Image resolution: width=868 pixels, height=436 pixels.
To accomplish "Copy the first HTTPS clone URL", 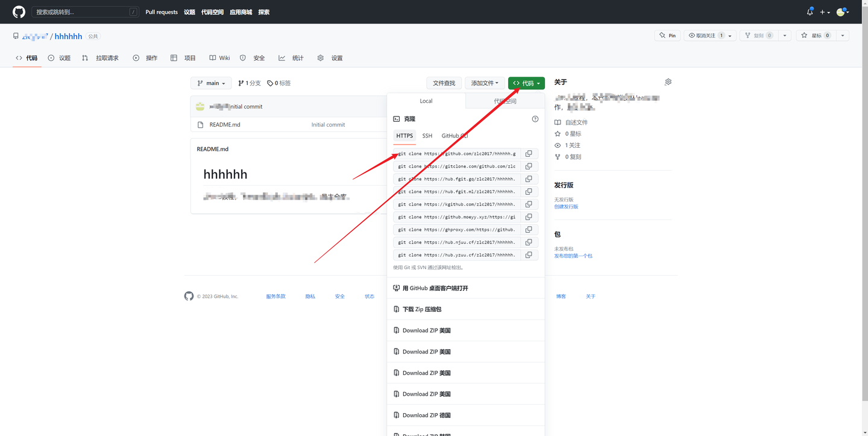I will click(529, 153).
